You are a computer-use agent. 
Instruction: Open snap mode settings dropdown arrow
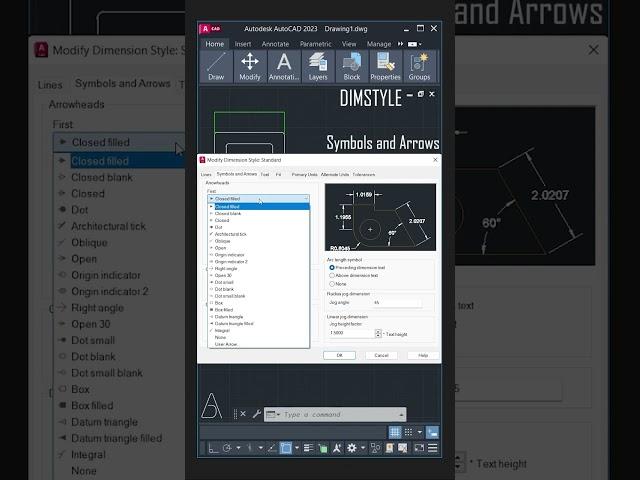click(x=420, y=432)
